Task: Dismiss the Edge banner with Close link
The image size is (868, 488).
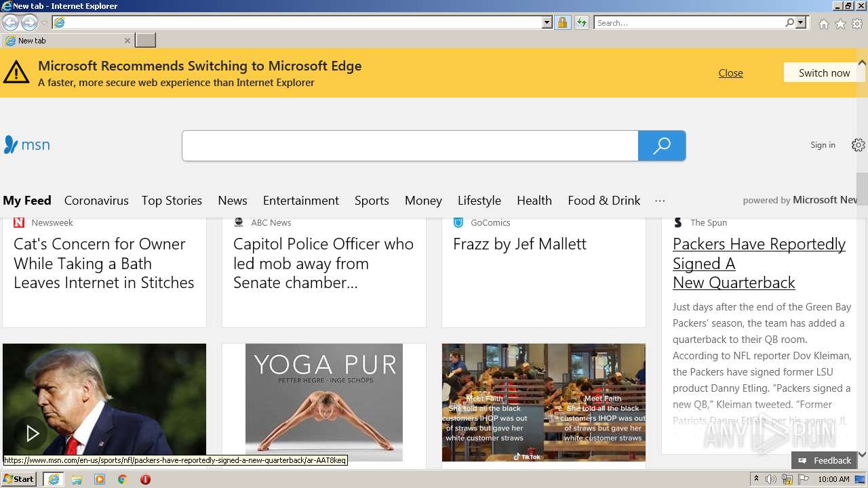Action: coord(730,73)
